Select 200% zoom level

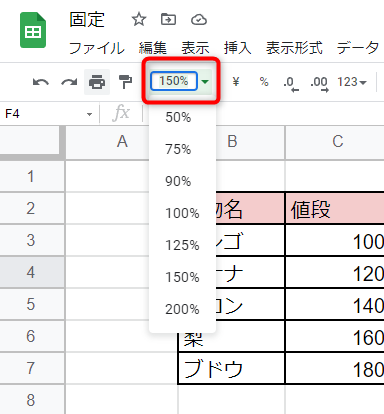tap(182, 309)
